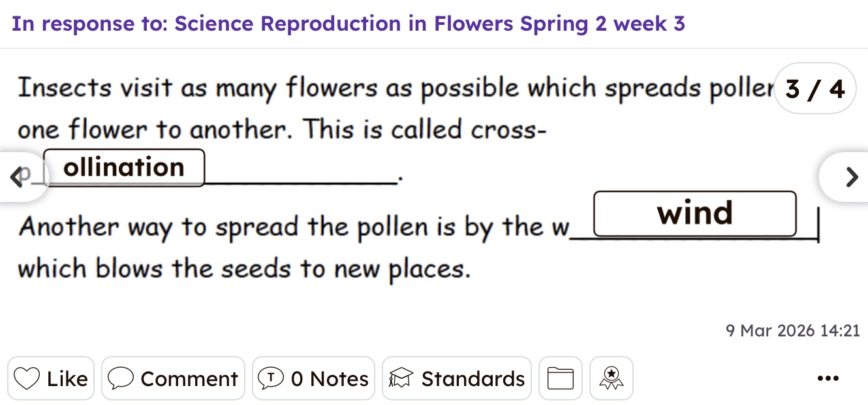Open the Standards label
Viewport: 868px width, 405px height.
(473, 379)
